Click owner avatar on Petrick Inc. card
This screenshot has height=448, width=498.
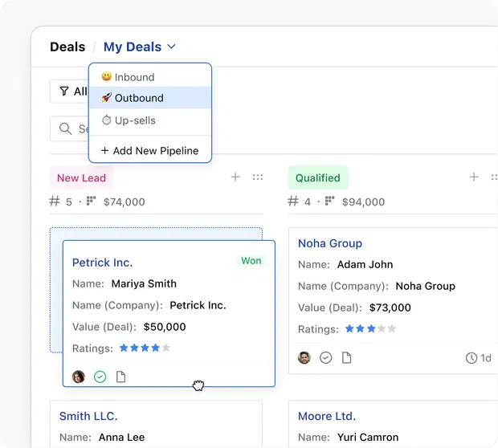click(x=79, y=377)
